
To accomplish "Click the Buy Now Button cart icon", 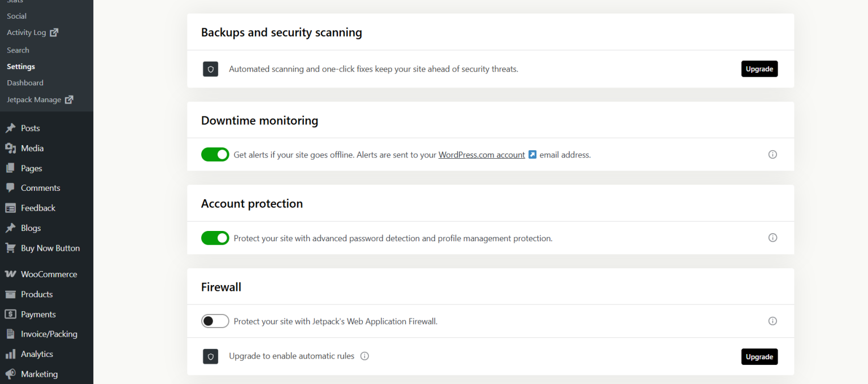I will point(10,248).
